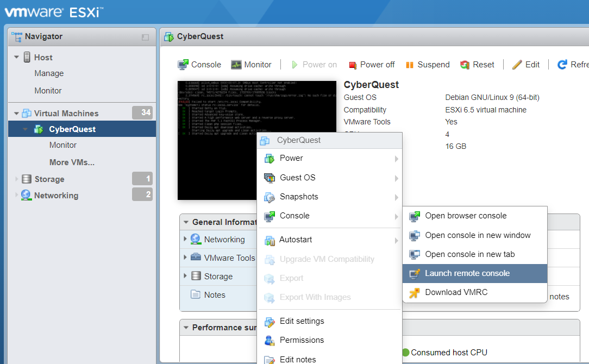Screen dimensions: 589x364
Task: Open the Autostart submenu
Action: point(329,240)
